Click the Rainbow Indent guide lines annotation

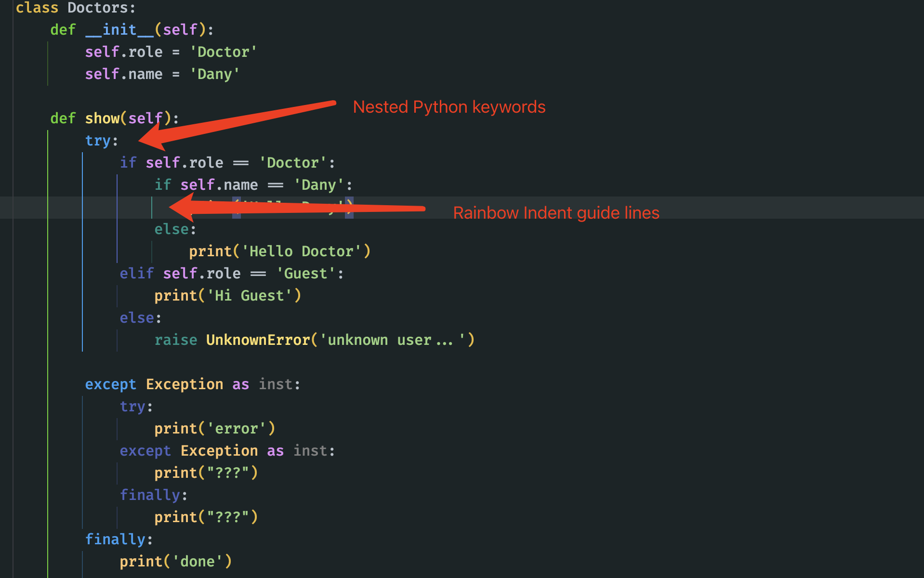click(x=556, y=212)
